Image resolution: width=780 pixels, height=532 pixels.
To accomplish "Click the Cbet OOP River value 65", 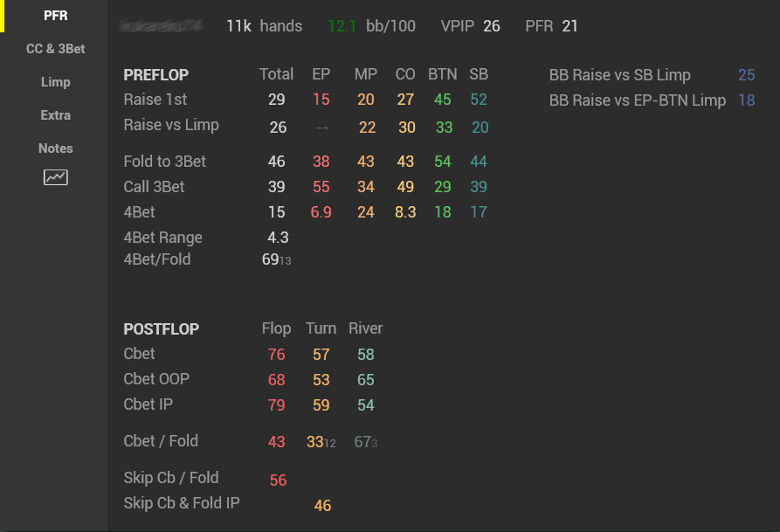I will (x=366, y=380).
